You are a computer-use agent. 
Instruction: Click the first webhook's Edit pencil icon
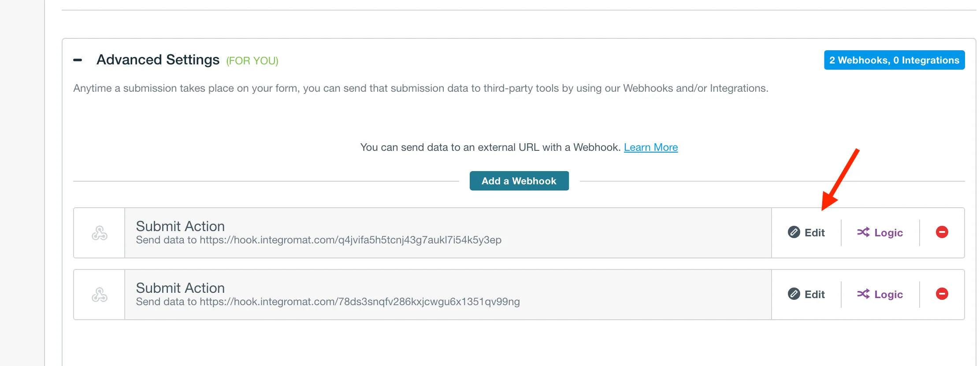(794, 232)
